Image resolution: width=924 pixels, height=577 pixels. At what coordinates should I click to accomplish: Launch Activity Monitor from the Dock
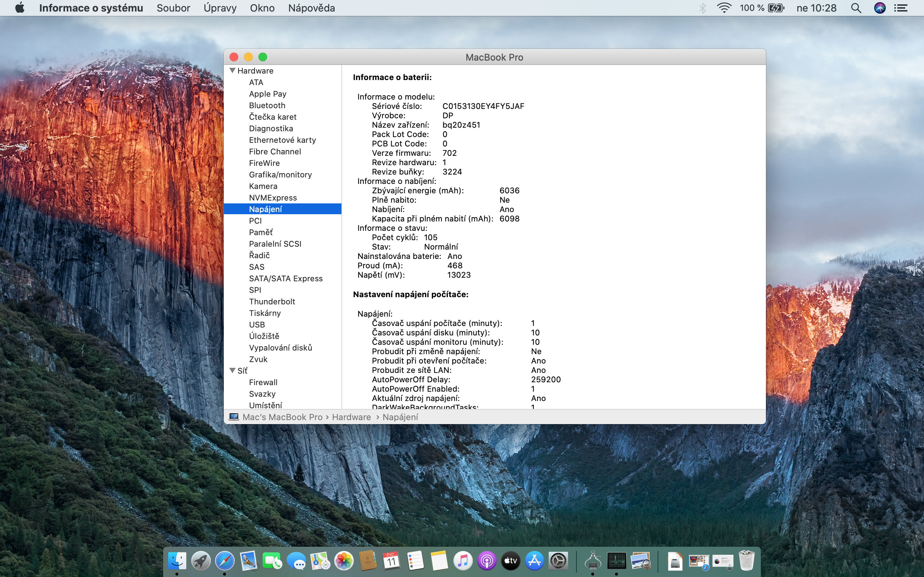[x=616, y=560]
